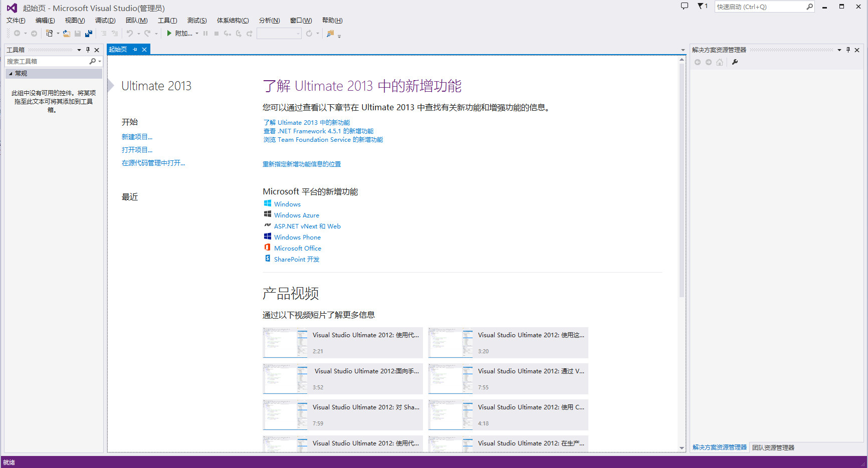This screenshot has width=868, height=468.
Task: Click the Redo arrow icon
Action: 147,34
